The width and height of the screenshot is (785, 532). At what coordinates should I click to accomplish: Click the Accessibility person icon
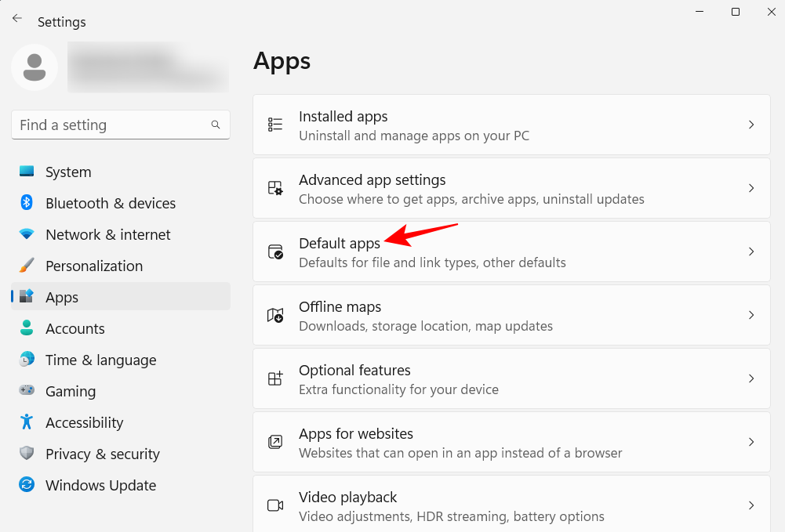(x=26, y=422)
